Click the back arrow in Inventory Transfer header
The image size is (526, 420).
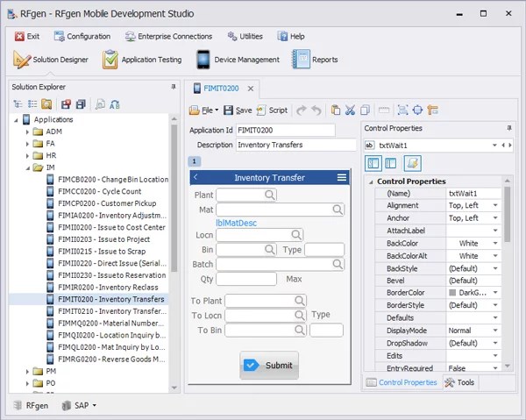click(195, 177)
